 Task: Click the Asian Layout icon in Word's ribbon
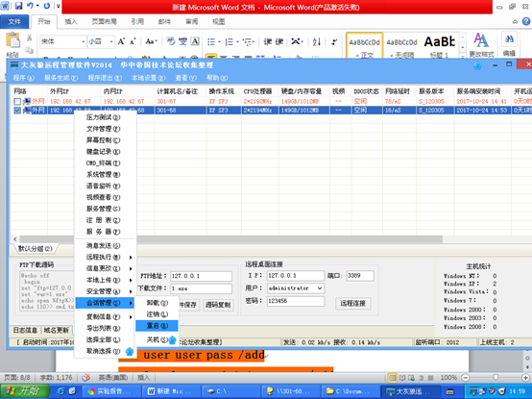point(297,41)
